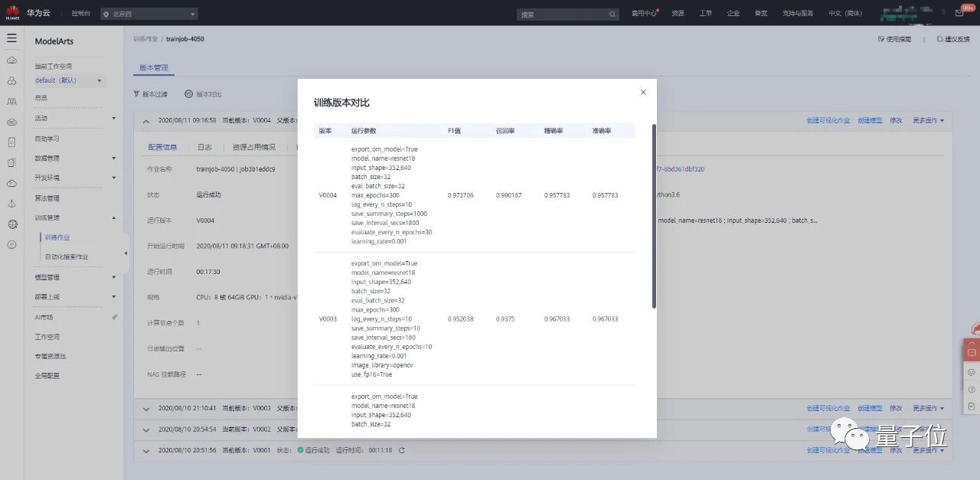This screenshot has width=980, height=480.
Task: Open the hamburger menu in the left rail
Action: (x=11, y=38)
